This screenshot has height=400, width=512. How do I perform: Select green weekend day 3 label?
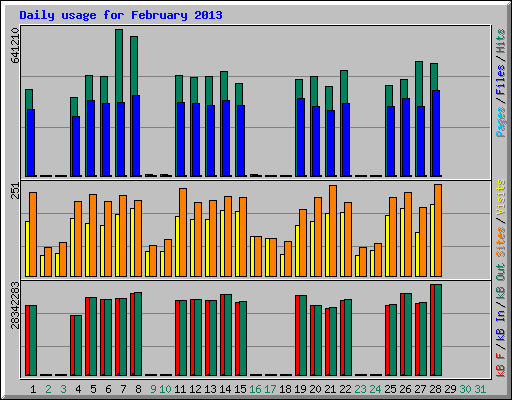[63, 389]
